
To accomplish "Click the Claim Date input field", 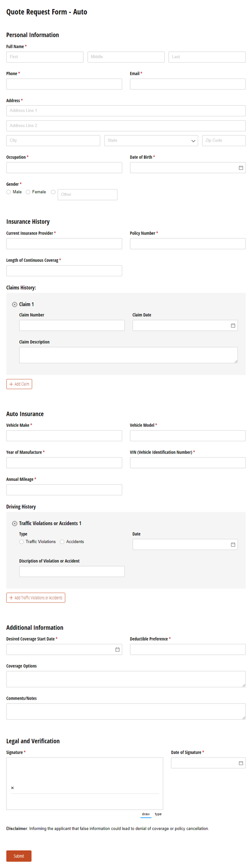I will (185, 325).
